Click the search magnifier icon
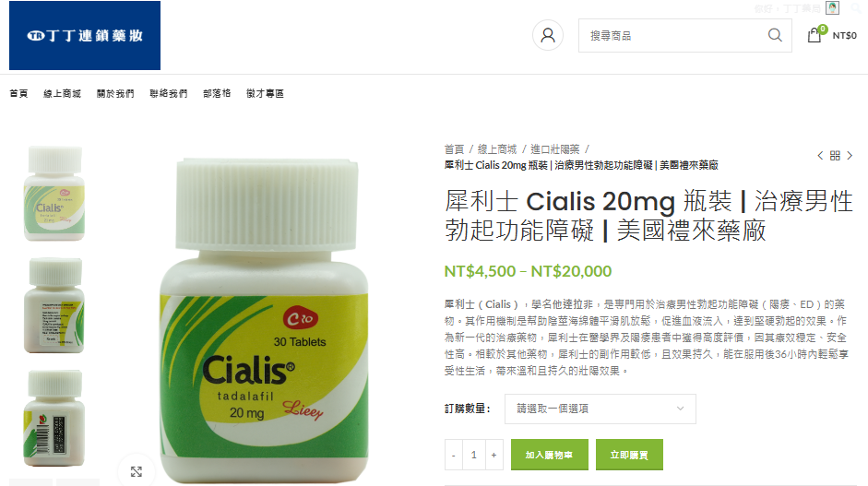The width and height of the screenshot is (868, 486). [x=775, y=35]
